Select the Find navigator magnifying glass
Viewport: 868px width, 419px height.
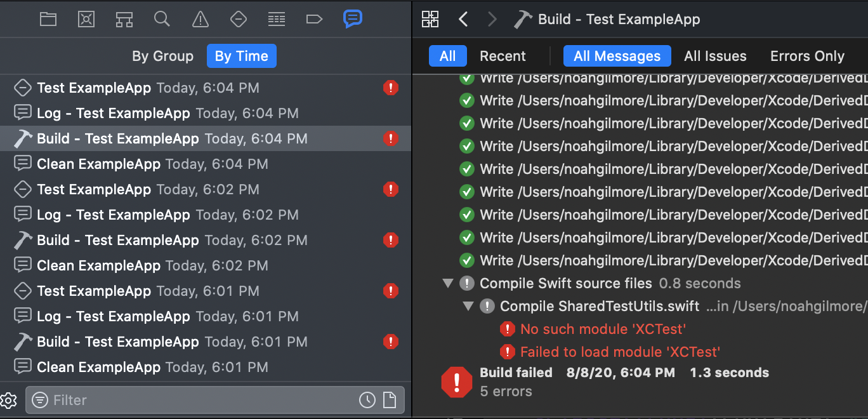[x=162, y=19]
